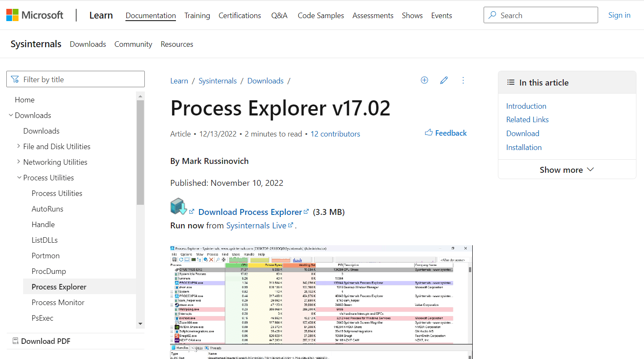Expand Show more in article outline

coord(567,169)
